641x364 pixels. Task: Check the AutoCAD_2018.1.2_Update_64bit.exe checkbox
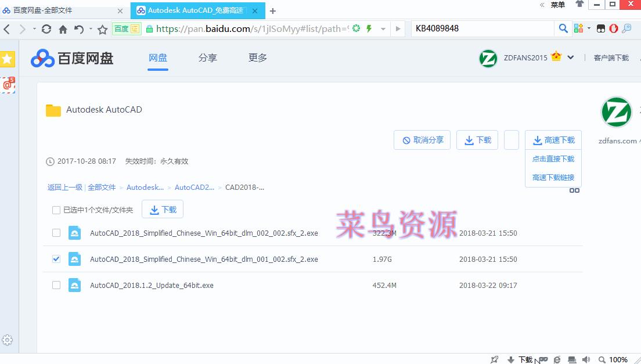[56, 285]
